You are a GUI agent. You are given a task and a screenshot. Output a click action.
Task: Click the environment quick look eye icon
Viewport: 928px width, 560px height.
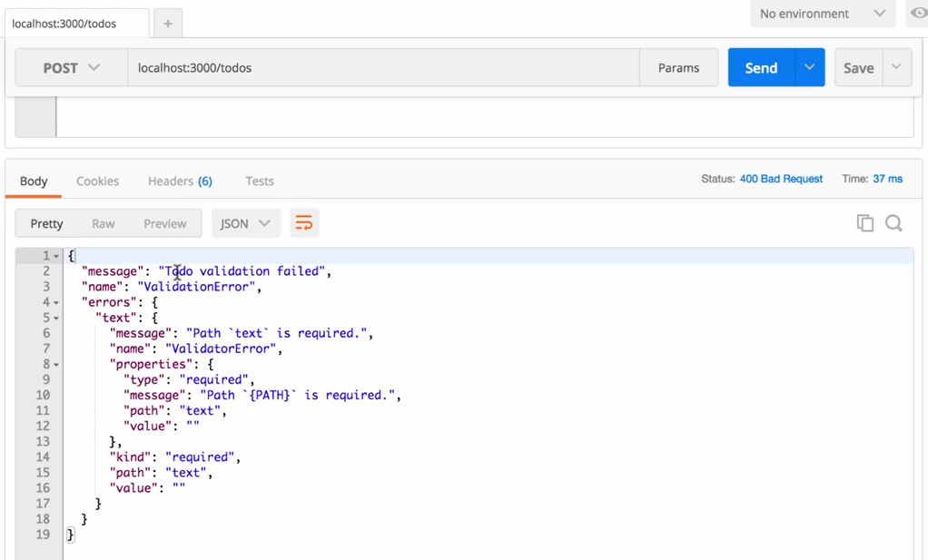(918, 14)
